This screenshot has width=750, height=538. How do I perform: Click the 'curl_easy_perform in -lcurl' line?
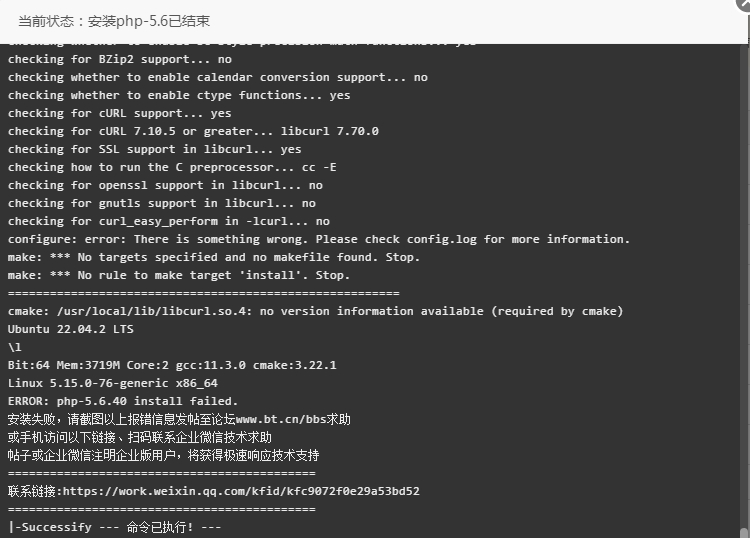tap(168, 221)
